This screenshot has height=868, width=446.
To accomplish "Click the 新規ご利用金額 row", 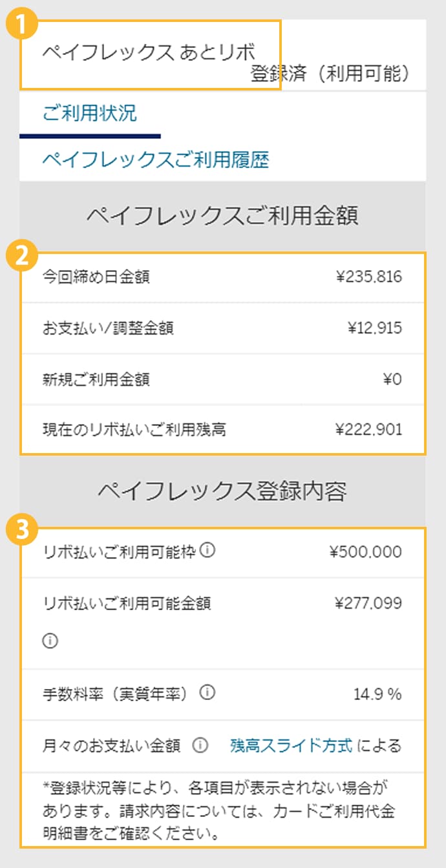I will [x=222, y=379].
